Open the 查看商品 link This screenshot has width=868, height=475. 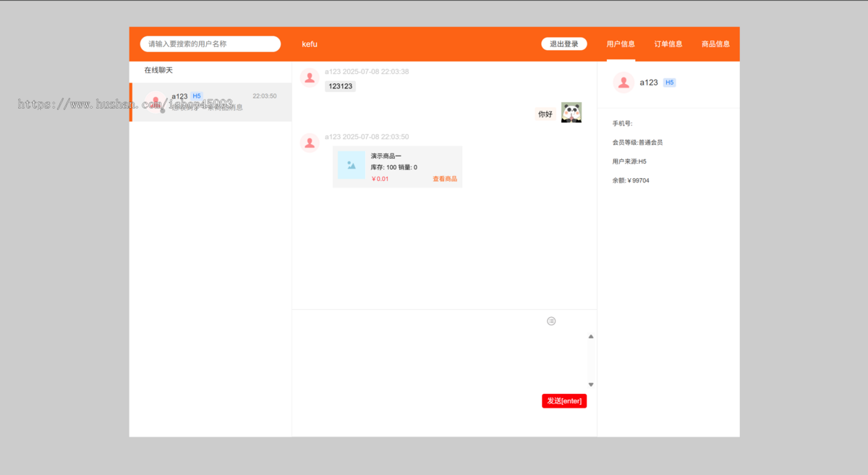(x=445, y=179)
